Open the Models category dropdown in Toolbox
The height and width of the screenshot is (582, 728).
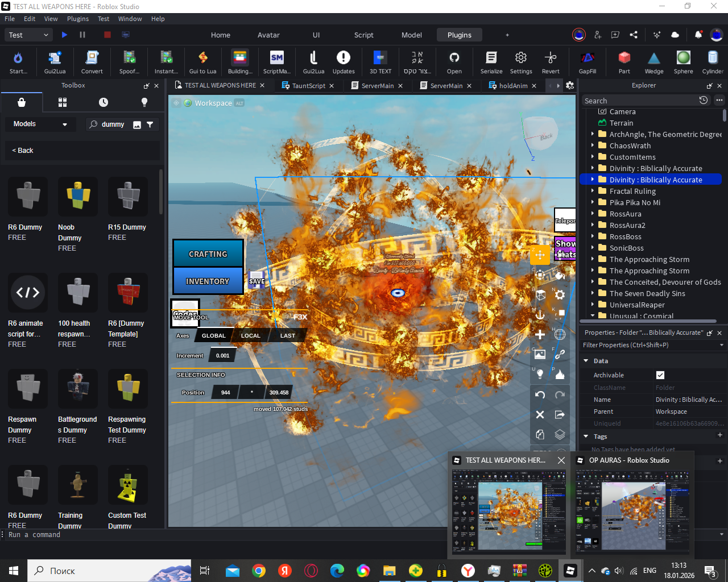pos(40,124)
